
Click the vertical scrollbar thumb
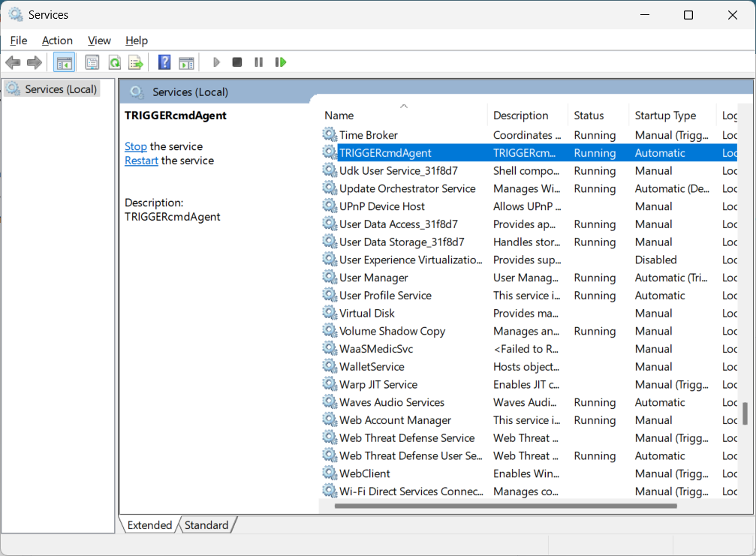pyautogui.click(x=745, y=413)
